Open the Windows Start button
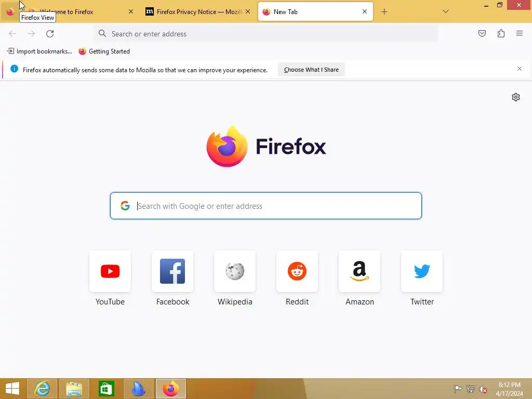Viewport: 532px width, 399px height. click(12, 389)
